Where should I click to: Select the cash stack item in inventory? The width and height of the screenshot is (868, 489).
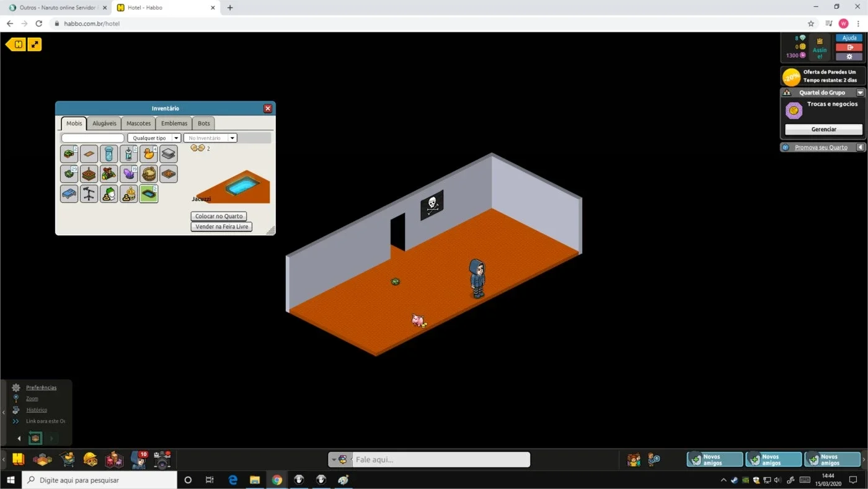(x=69, y=154)
